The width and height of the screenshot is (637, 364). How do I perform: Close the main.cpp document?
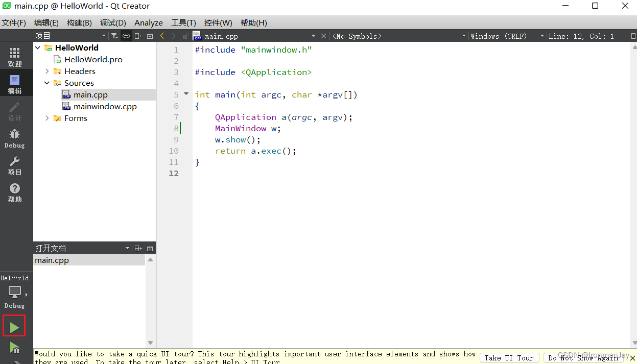tap(323, 36)
